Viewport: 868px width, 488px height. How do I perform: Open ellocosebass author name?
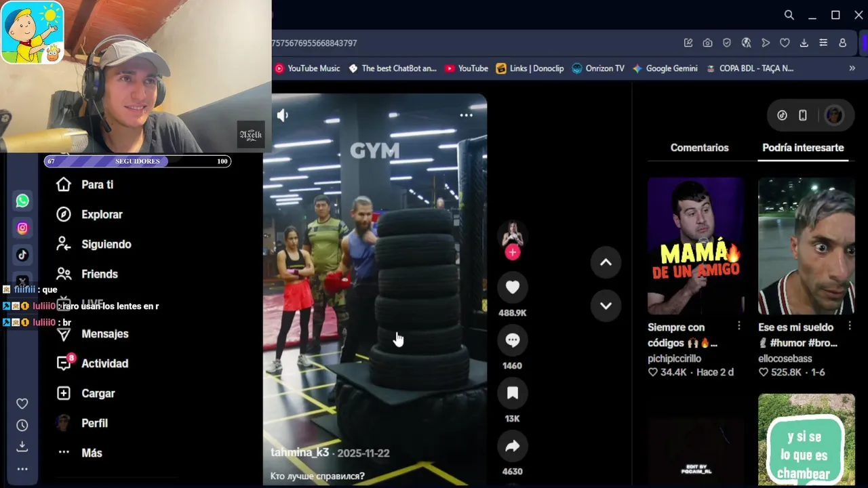tap(787, 358)
